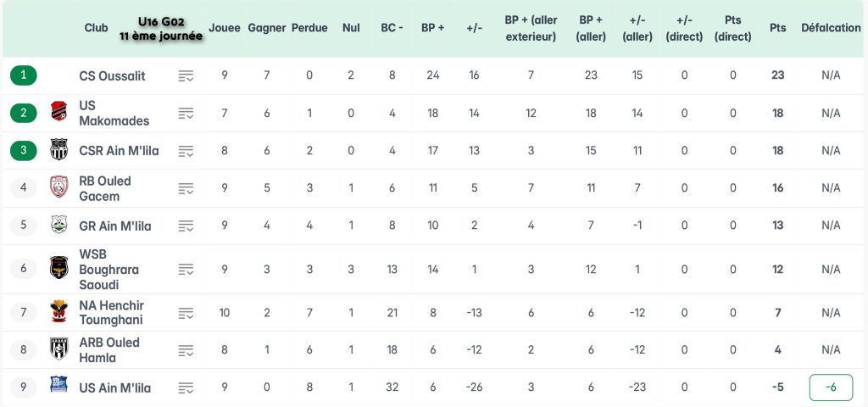
Task: Click ARB Ouled Hamla club logo
Action: pos(58,349)
